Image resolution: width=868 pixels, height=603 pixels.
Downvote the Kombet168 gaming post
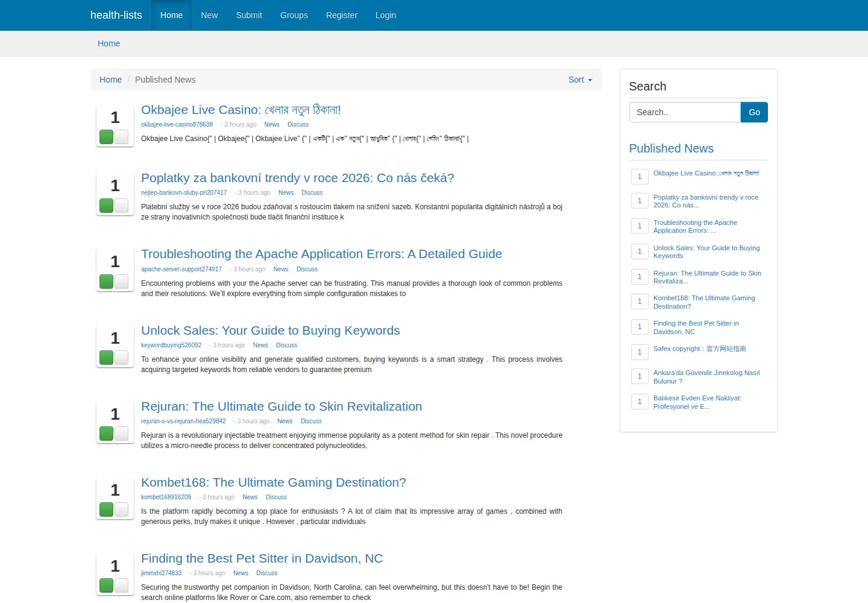(x=122, y=510)
